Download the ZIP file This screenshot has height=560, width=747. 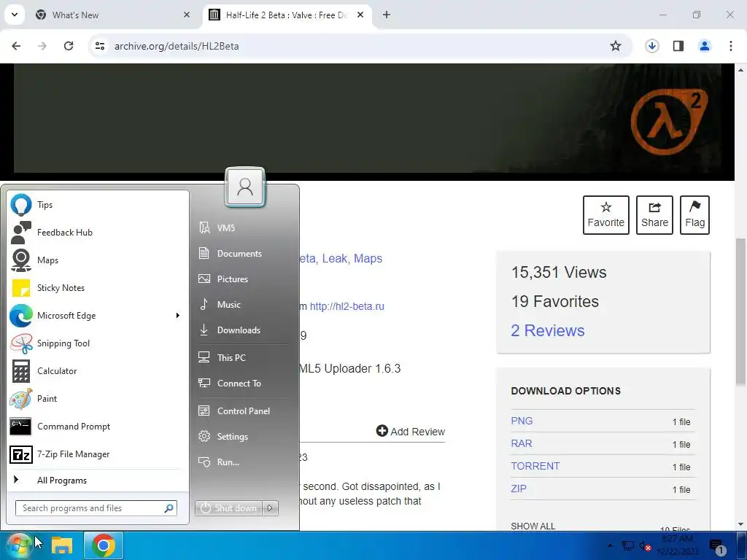point(519,489)
